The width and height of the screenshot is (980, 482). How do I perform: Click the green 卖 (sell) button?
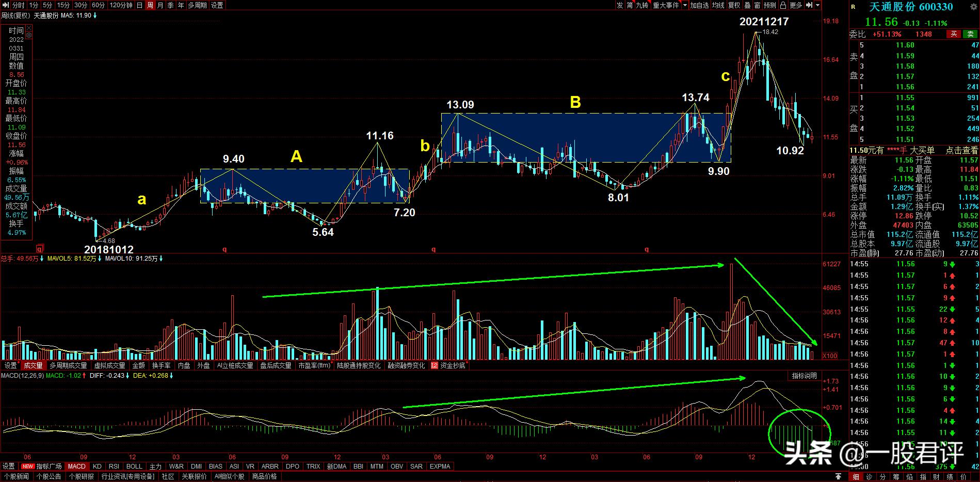click(971, 34)
